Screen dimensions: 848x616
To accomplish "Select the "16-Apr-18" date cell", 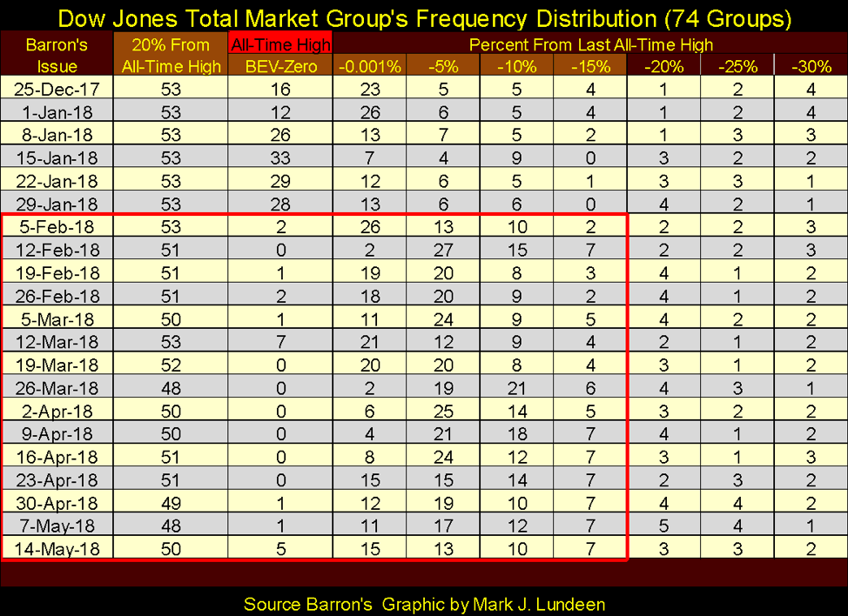I will click(57, 457).
